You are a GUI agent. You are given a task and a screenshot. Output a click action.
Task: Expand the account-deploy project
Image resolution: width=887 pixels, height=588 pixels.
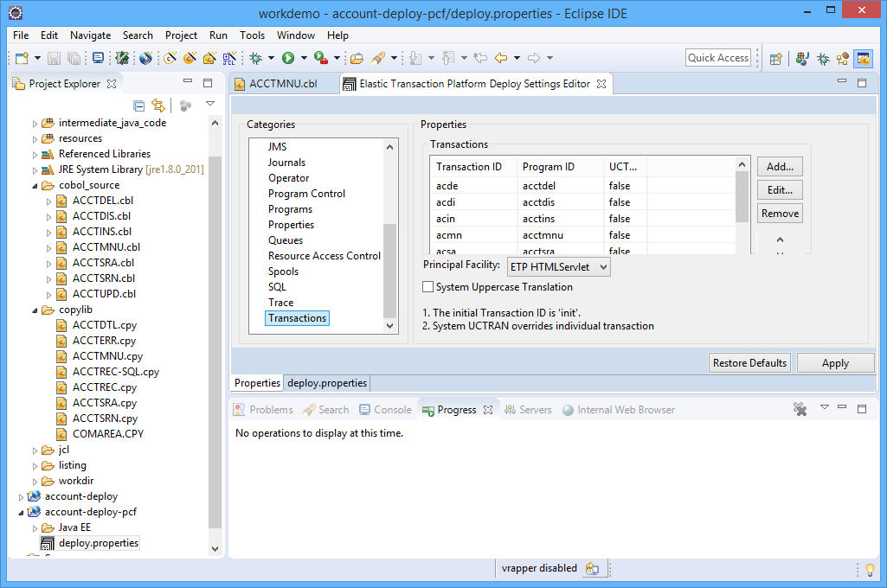pos(21,497)
